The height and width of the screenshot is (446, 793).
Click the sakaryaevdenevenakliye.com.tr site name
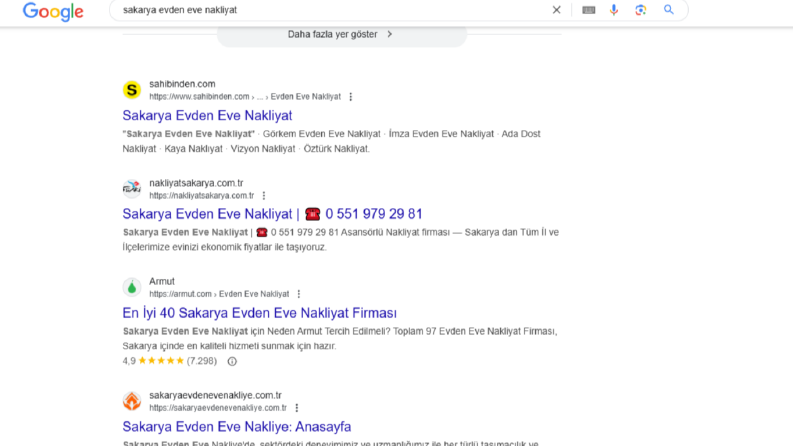(x=215, y=395)
